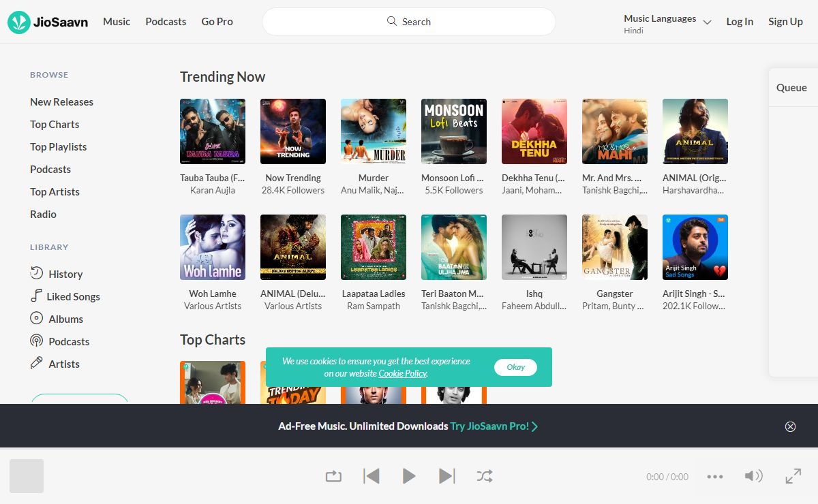Click the 0:00 / 0:00 time display
The width and height of the screenshot is (818, 504).
[667, 477]
